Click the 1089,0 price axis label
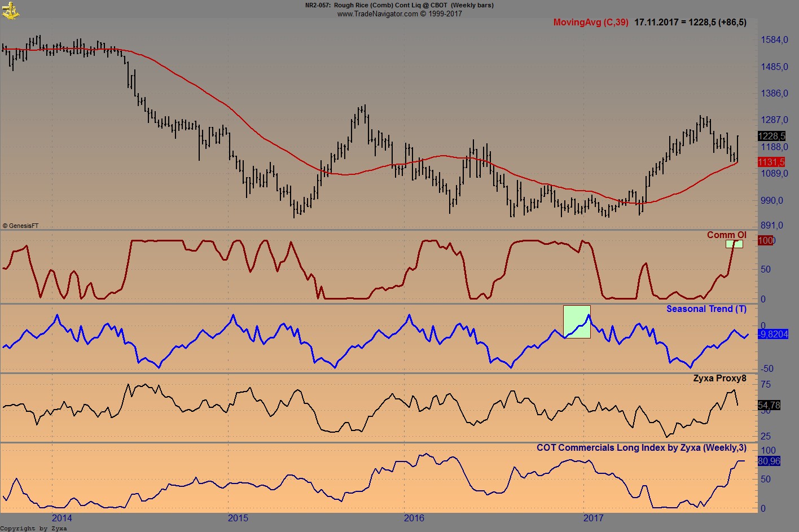 [x=774, y=174]
